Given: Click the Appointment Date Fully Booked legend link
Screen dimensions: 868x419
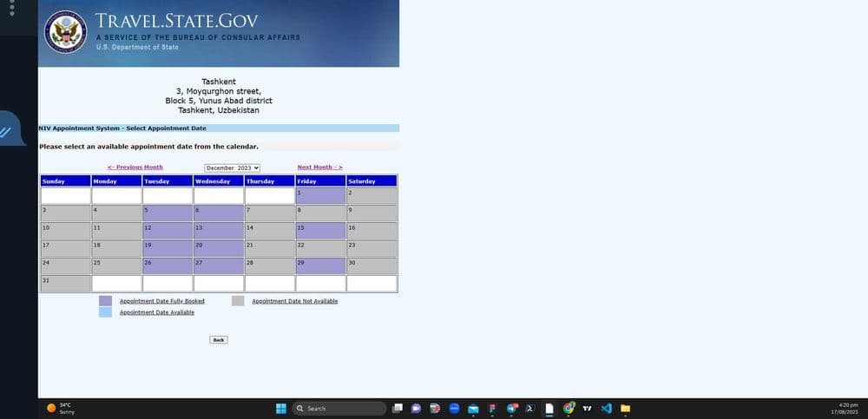Looking at the screenshot, I should (x=162, y=301).
